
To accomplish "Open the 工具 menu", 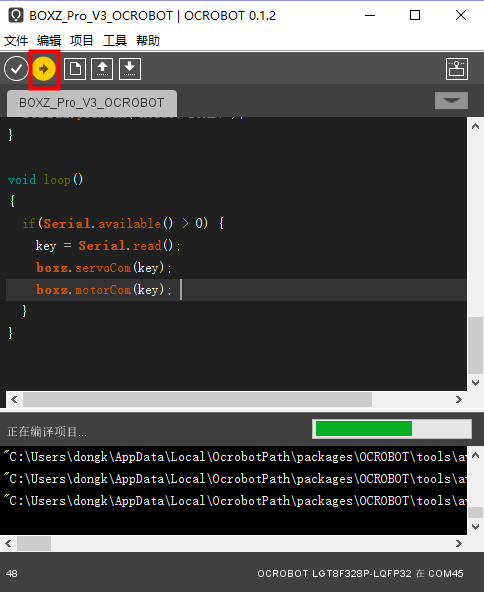I will 115,40.
